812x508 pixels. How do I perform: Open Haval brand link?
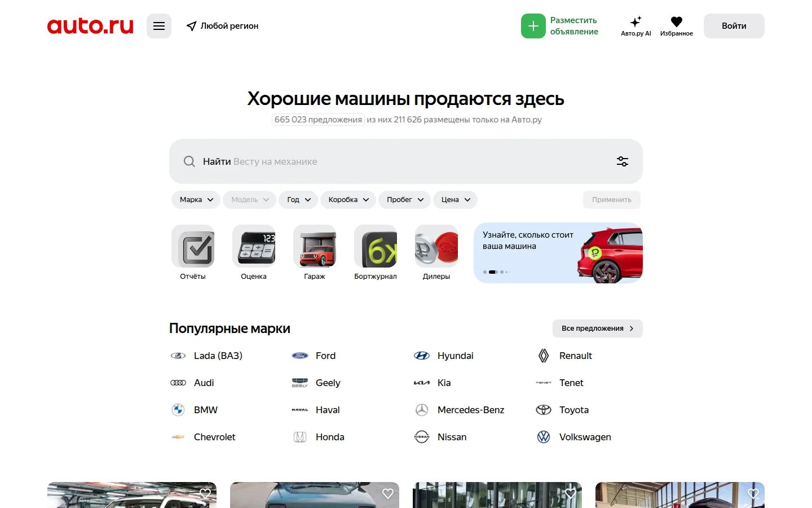pos(328,410)
